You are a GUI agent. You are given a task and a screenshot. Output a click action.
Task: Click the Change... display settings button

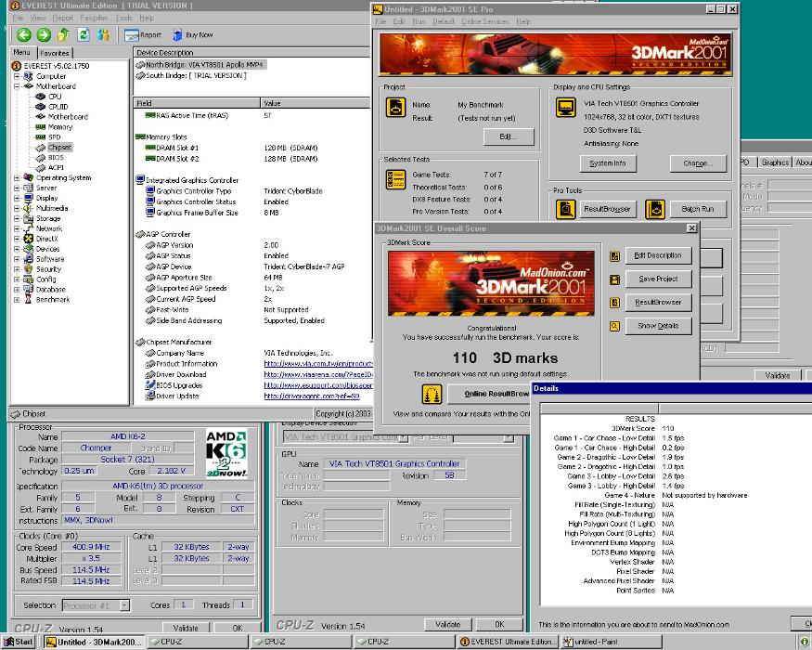pos(698,163)
